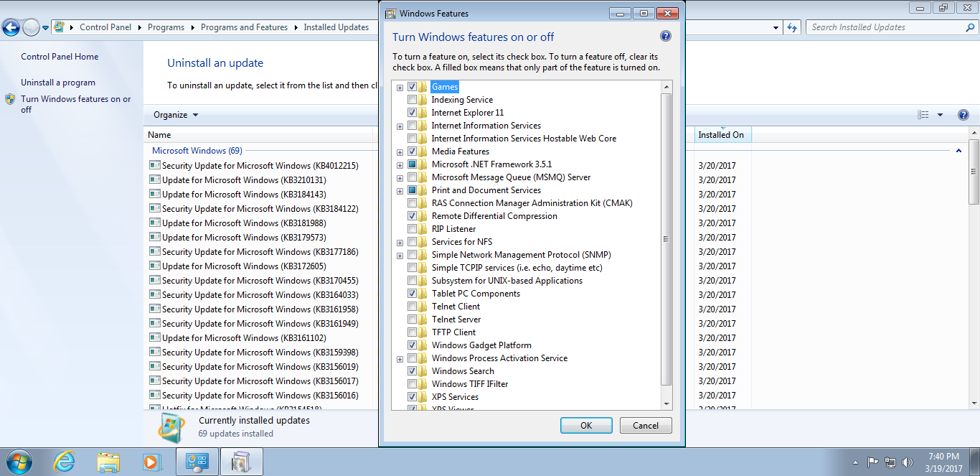The height and width of the screenshot is (476, 980).
Task: Click the Action Center flag icon
Action: [873, 462]
